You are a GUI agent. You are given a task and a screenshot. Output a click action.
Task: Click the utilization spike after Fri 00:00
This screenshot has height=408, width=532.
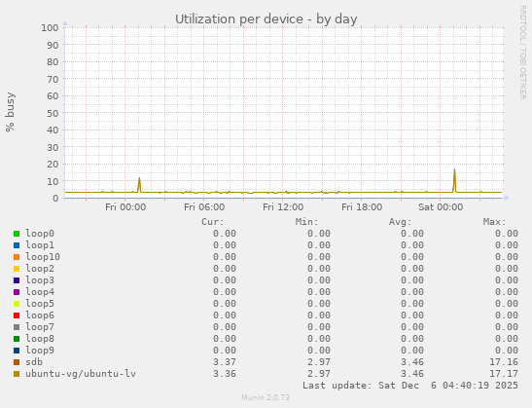[x=139, y=184]
